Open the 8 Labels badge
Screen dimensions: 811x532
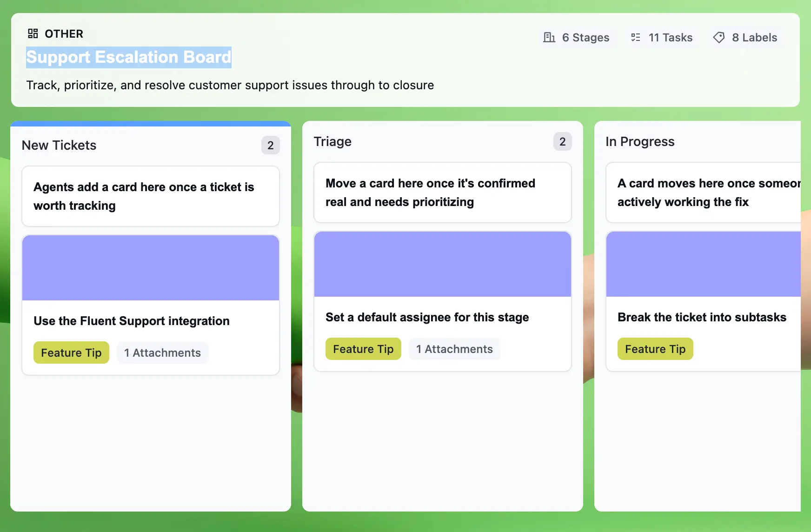coord(745,37)
